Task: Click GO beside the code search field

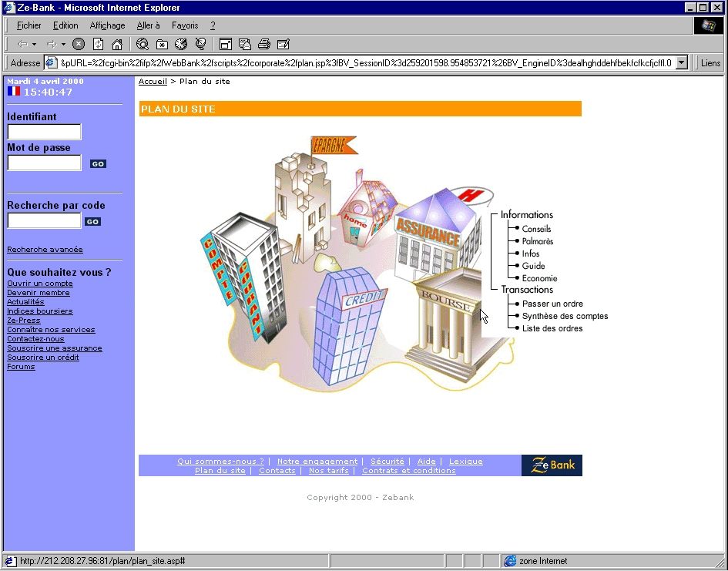Action: [92, 222]
